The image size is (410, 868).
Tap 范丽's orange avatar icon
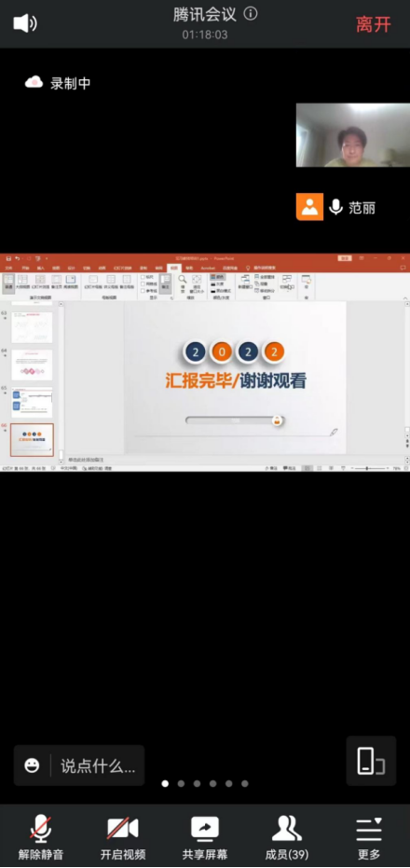pyautogui.click(x=310, y=207)
